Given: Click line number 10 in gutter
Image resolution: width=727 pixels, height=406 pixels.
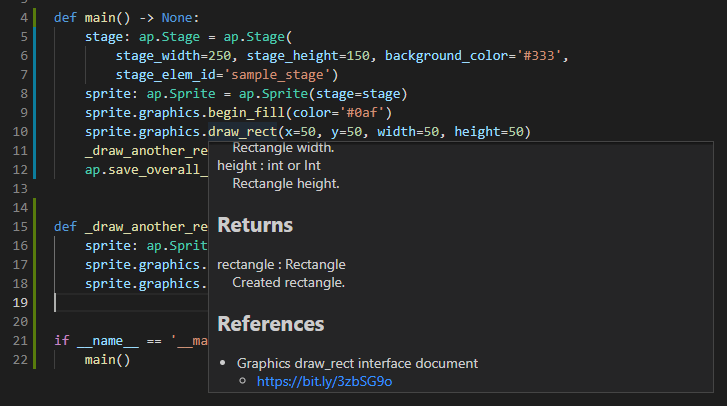Looking at the screenshot, I should coord(20,132).
